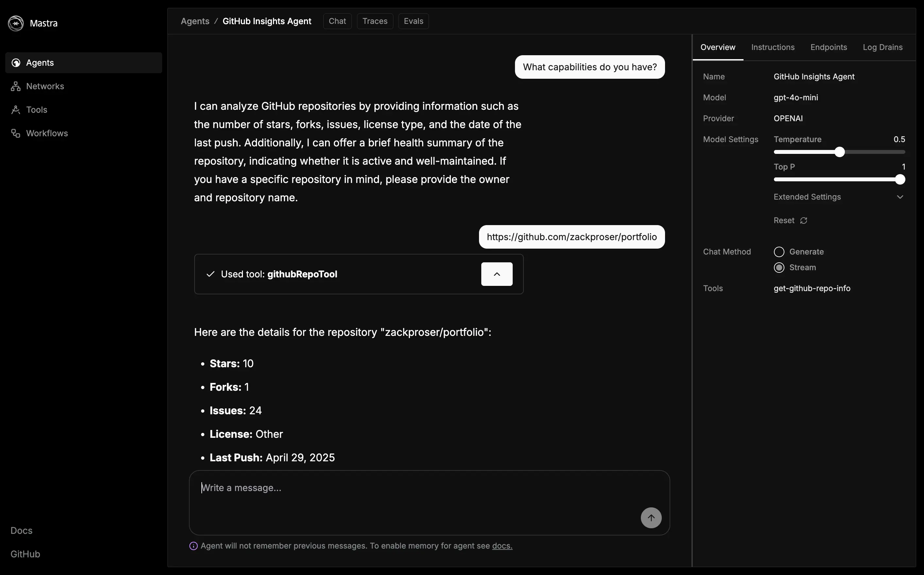
Task: Select the Stream chat method
Action: pos(779,267)
